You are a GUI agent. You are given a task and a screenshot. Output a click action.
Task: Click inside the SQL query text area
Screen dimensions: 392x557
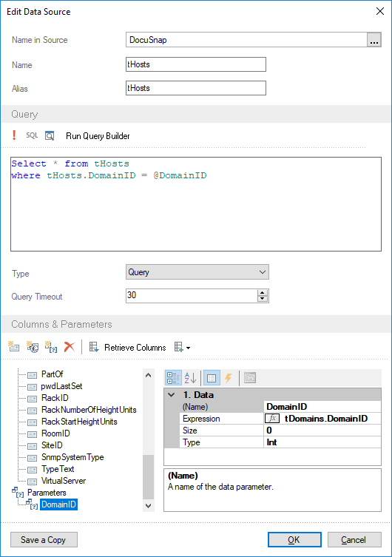[196, 204]
